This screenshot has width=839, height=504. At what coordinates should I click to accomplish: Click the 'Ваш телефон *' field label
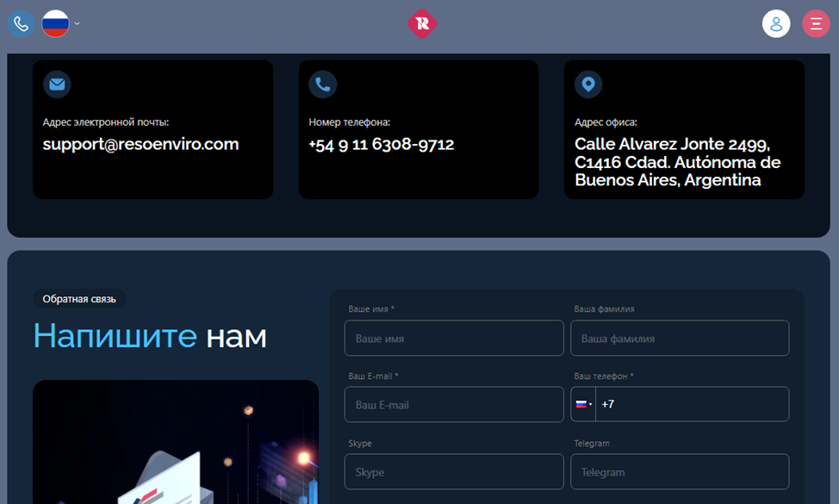coord(604,376)
